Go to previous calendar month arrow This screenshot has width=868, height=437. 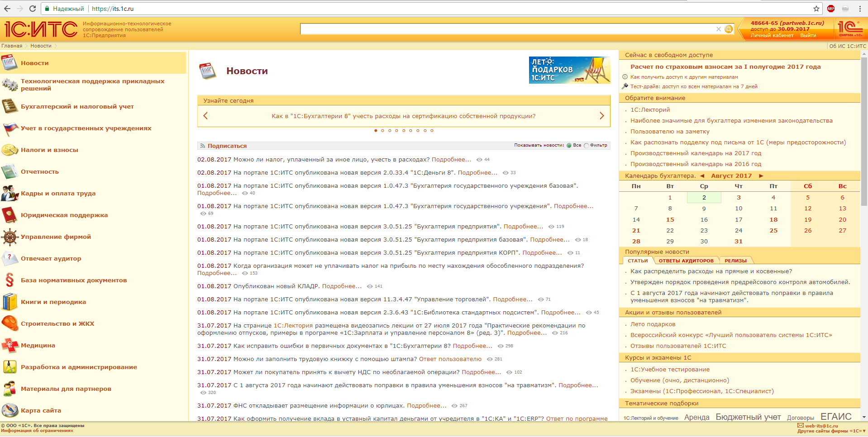tap(702, 176)
